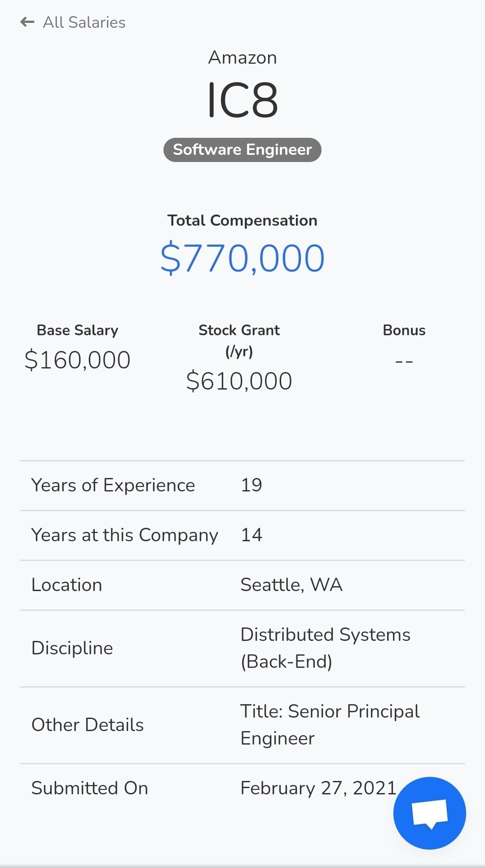Viewport: 485px width, 868px height.
Task: Tap the back arrow icon
Action: [x=27, y=22]
